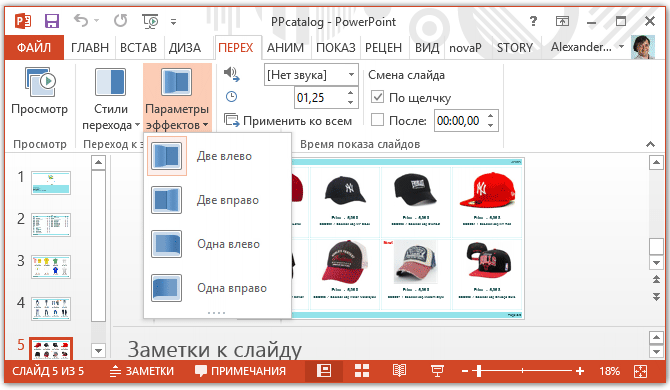This screenshot has width=670, height=390.
Task: Switch to the ВИД ribbon tab
Action: click(x=427, y=47)
